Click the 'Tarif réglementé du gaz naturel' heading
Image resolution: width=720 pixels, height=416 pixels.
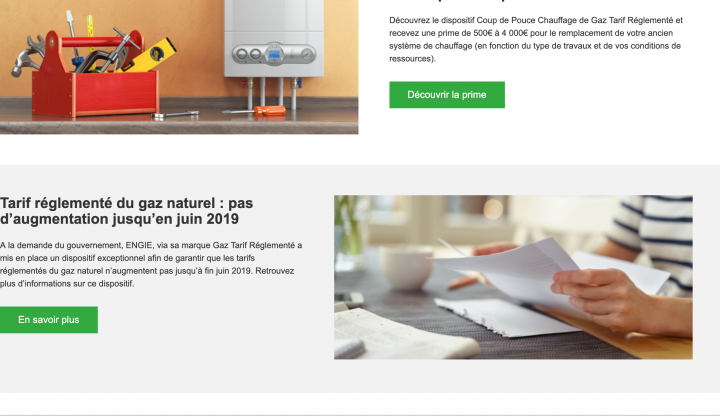127,211
